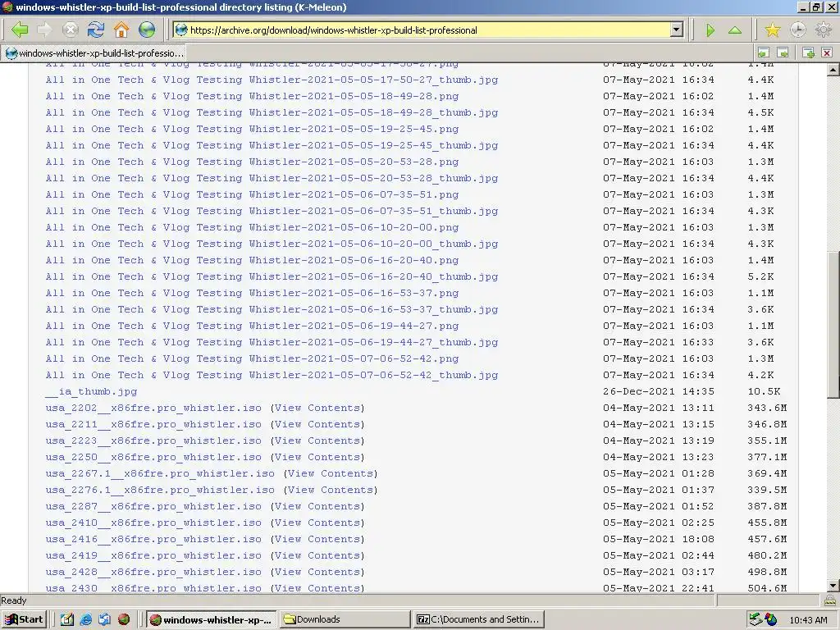Go back with the green left arrow
840x630 pixels.
point(20,30)
